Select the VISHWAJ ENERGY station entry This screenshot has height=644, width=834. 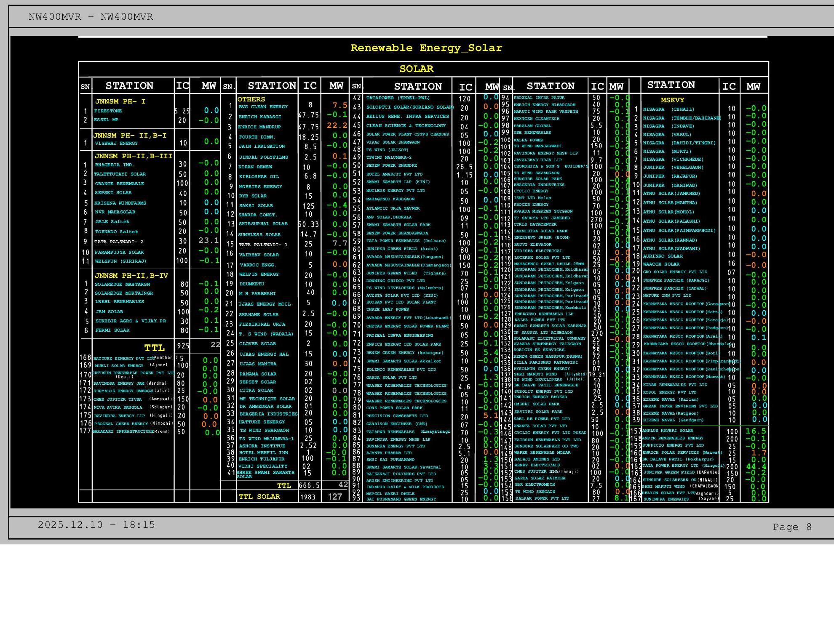(x=116, y=144)
